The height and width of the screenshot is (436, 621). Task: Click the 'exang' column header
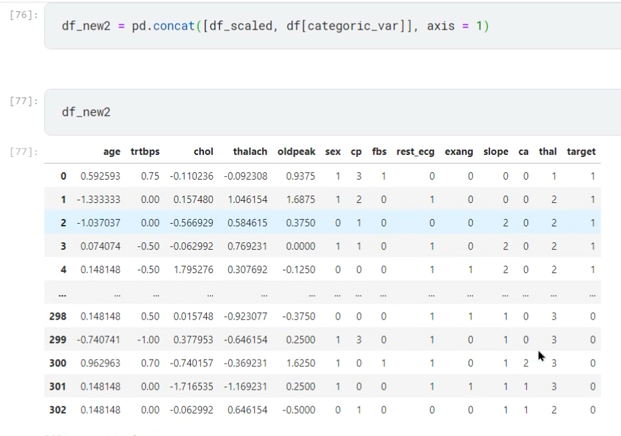click(x=459, y=152)
